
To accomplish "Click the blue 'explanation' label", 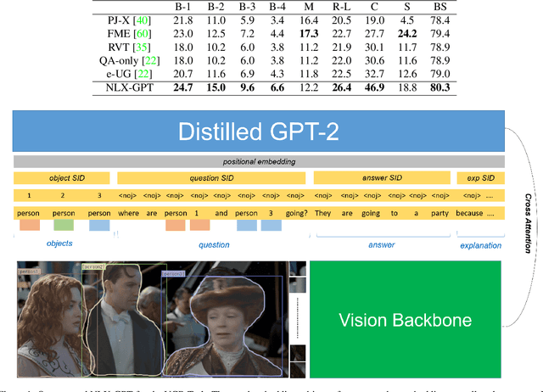I will click(x=480, y=245).
